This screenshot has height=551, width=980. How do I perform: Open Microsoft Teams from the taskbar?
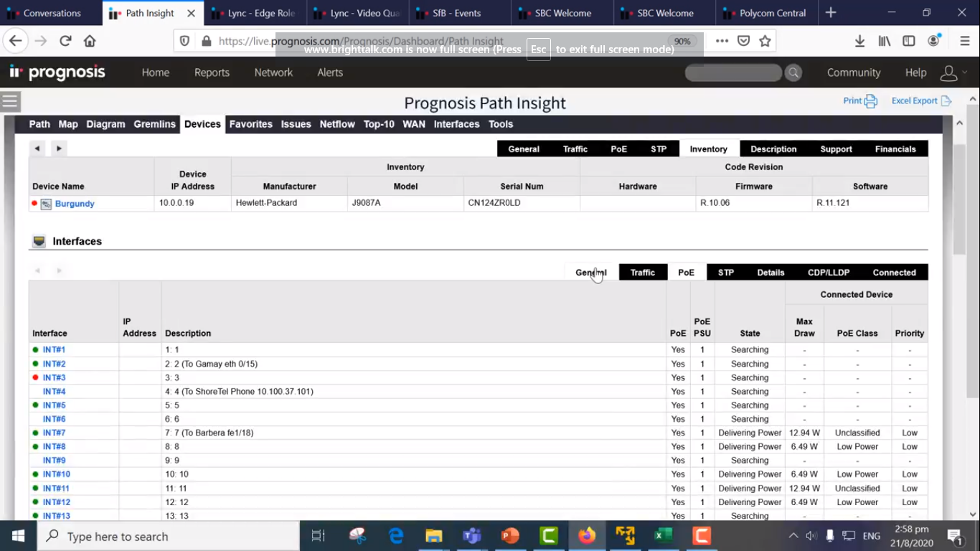pyautogui.click(x=471, y=536)
